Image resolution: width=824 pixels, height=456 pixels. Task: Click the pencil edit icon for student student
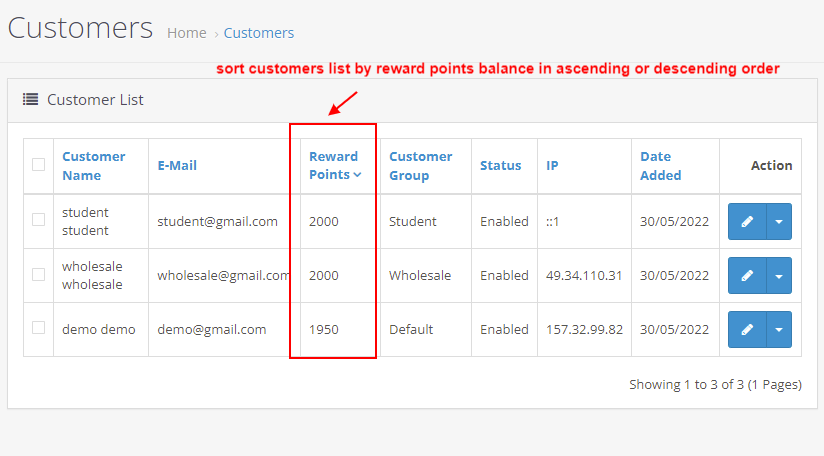pos(747,222)
